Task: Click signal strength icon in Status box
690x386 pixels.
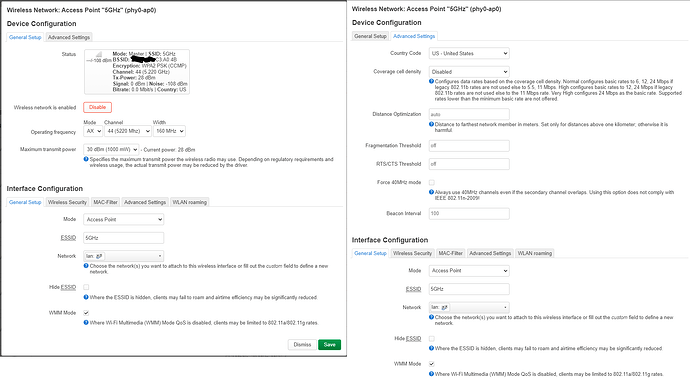Action: (x=99, y=55)
